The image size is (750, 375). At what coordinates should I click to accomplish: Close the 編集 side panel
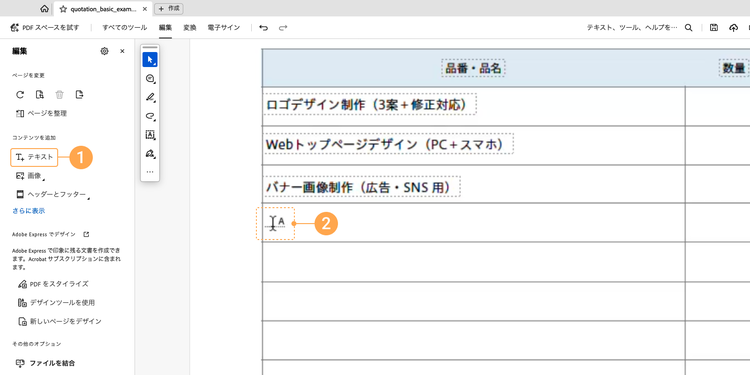pyautogui.click(x=122, y=51)
